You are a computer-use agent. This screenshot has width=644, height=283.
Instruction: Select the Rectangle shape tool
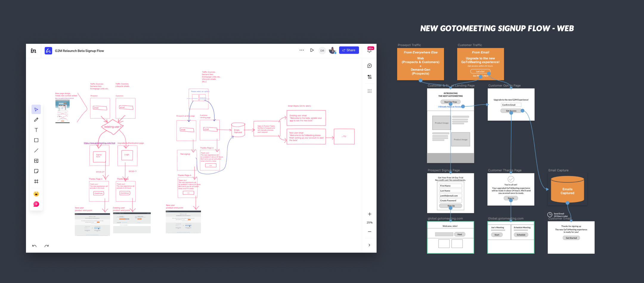point(36,140)
